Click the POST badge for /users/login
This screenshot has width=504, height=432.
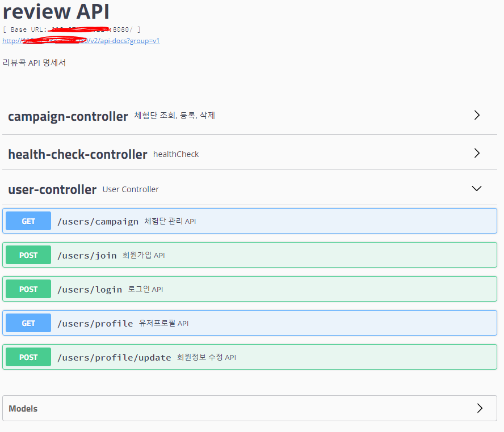[x=28, y=289]
